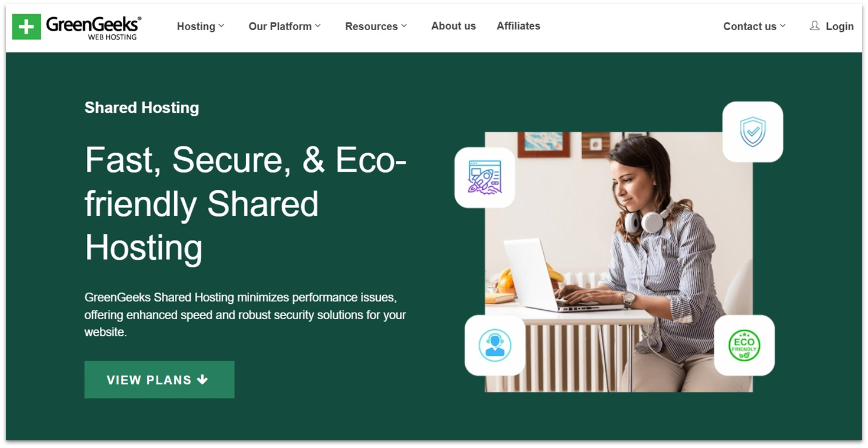Click the rocket launch speed icon

coord(484,177)
